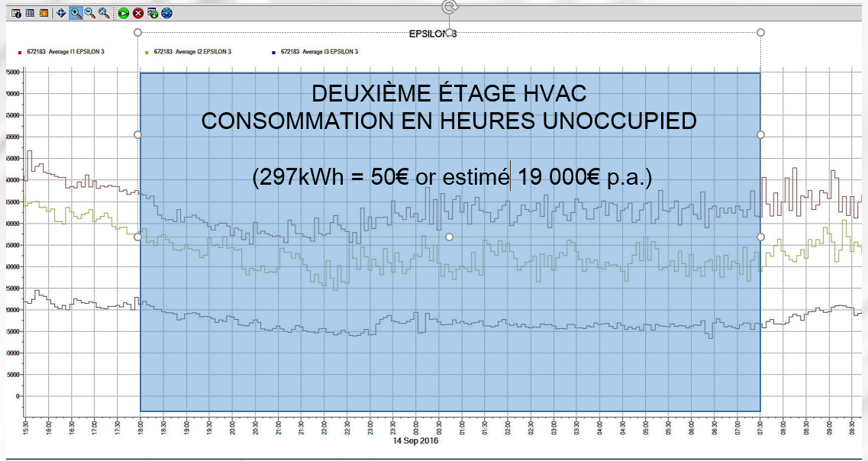Click the blue globe icon
The width and height of the screenshot is (868, 461).
click(x=166, y=13)
